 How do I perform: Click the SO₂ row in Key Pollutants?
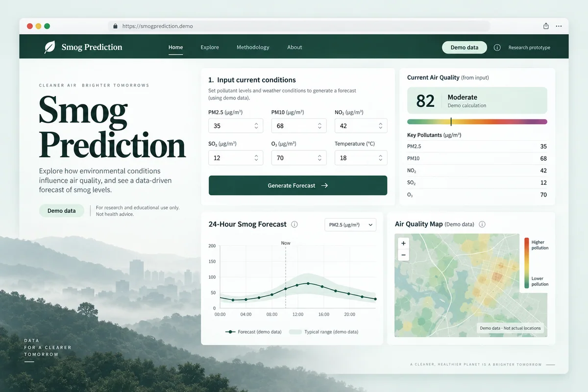477,183
